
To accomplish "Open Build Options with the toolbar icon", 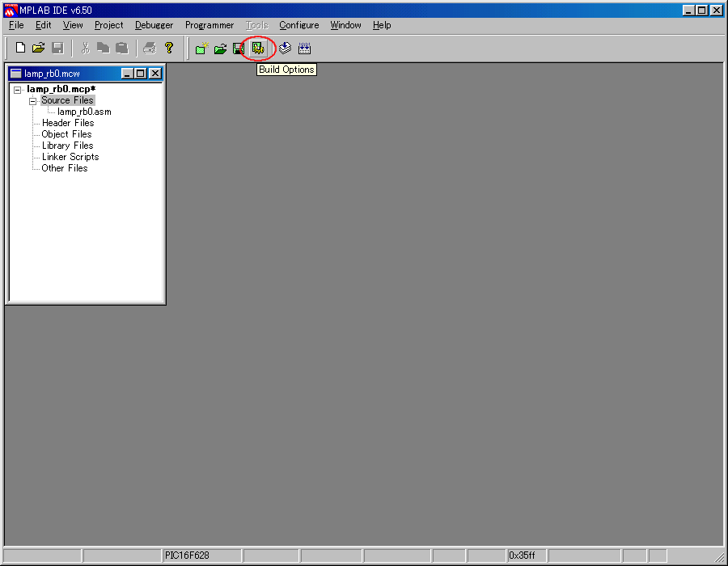I will click(258, 49).
